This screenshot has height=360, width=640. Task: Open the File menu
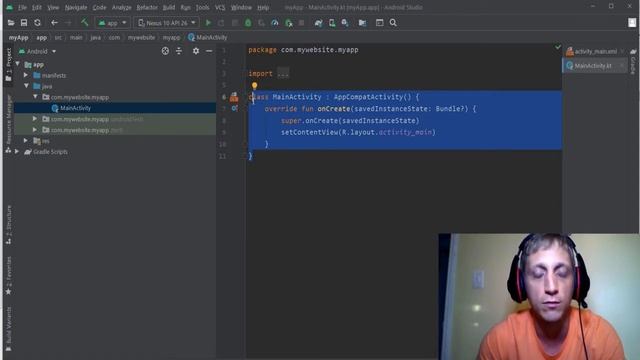click(22, 7)
